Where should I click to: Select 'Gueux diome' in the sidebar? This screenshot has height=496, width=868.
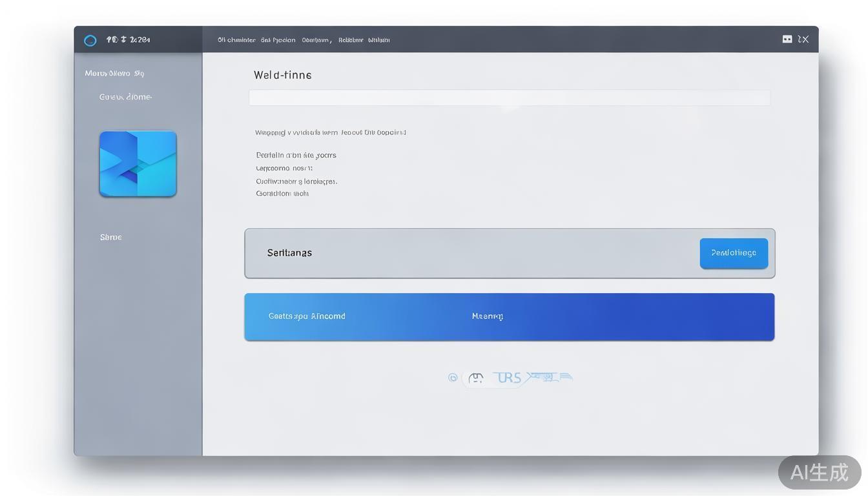125,97
